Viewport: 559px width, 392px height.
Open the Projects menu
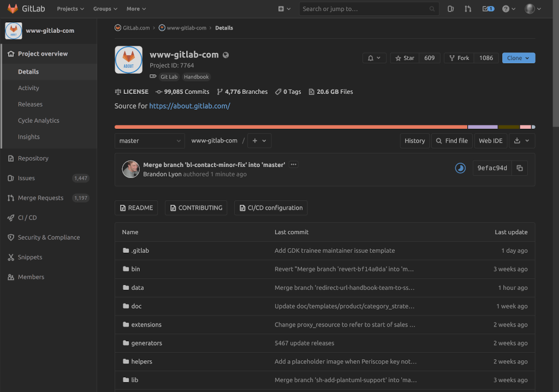point(69,8)
